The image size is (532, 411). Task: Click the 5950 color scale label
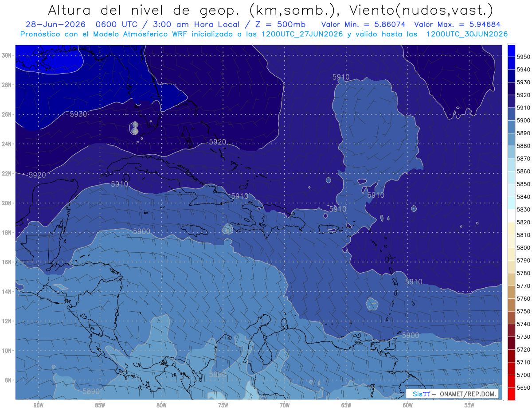[x=524, y=56]
